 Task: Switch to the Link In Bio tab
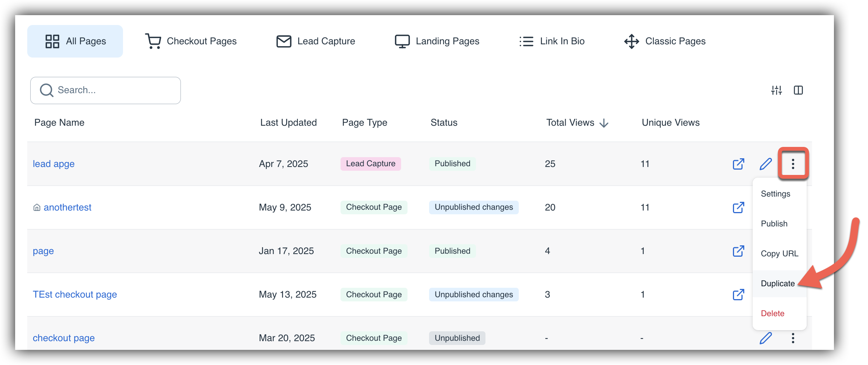(552, 41)
